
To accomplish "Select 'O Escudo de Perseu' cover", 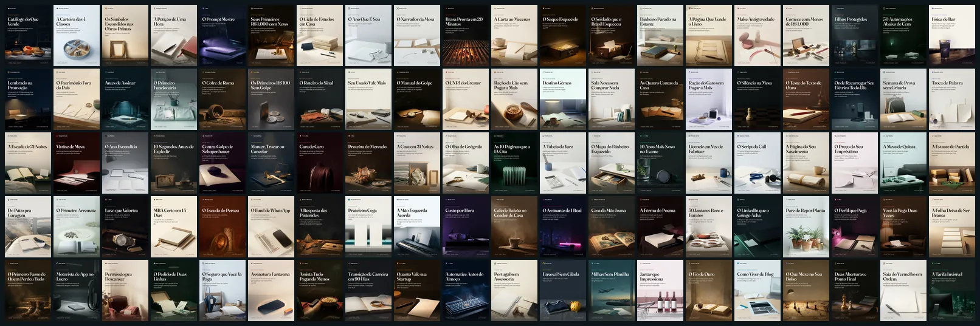I will [222, 227].
